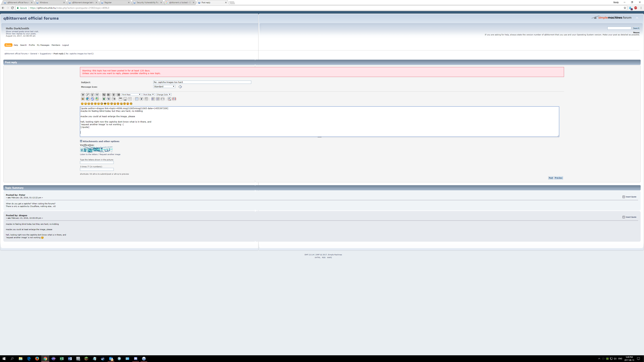Open the Search menu item
Viewport: 644px width, 362px height.
(23, 45)
